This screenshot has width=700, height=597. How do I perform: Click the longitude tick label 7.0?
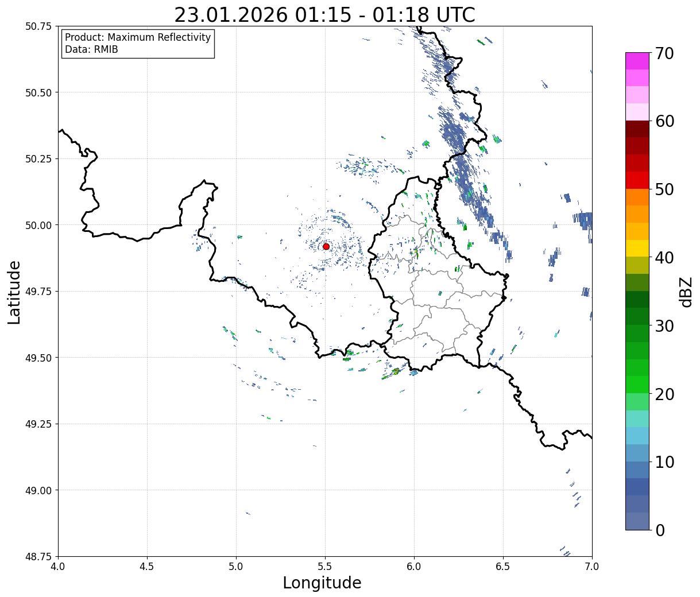[x=592, y=566]
